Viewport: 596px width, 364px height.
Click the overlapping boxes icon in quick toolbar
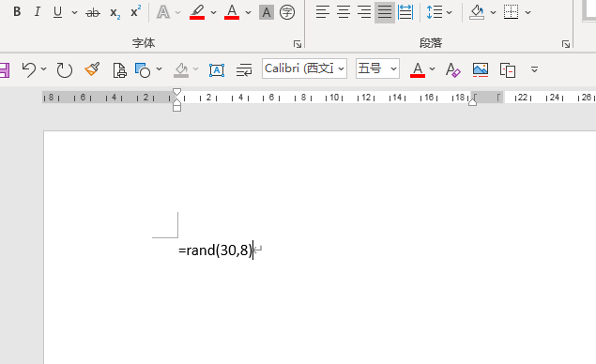point(508,70)
